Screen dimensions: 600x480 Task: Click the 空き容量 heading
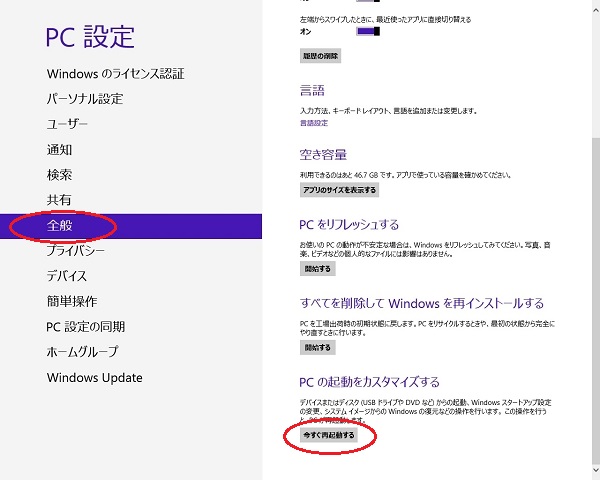pos(323,155)
